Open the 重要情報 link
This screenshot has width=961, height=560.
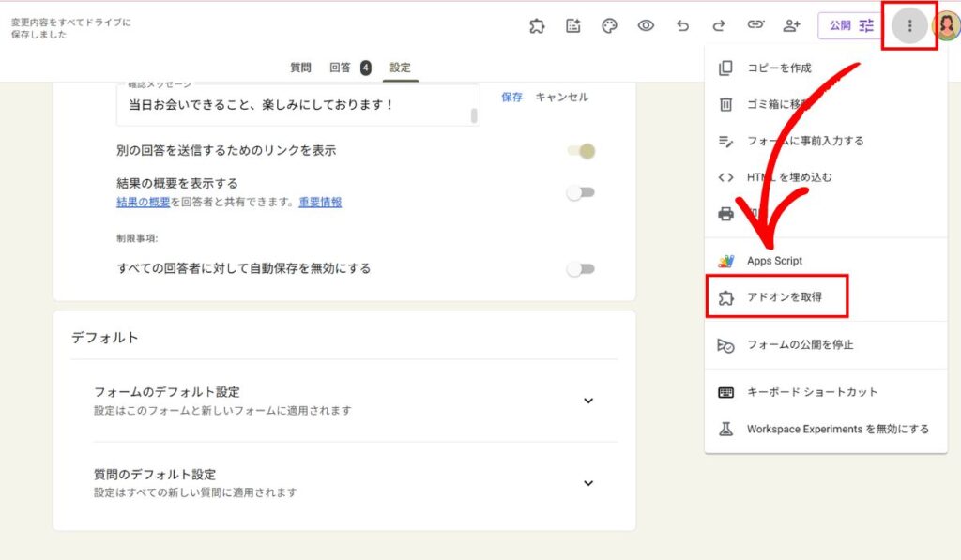[320, 203]
